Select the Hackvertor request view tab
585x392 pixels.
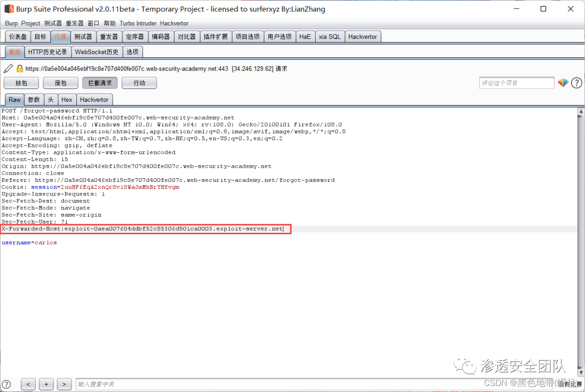tap(94, 100)
